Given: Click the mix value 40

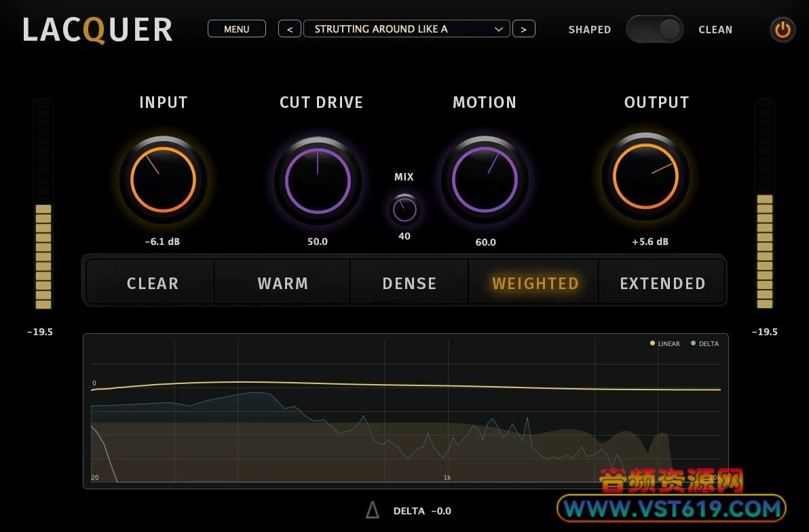Looking at the screenshot, I should click(404, 236).
